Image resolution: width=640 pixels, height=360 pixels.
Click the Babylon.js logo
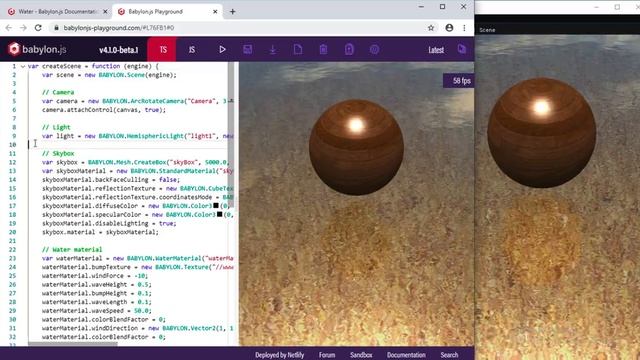(37, 49)
